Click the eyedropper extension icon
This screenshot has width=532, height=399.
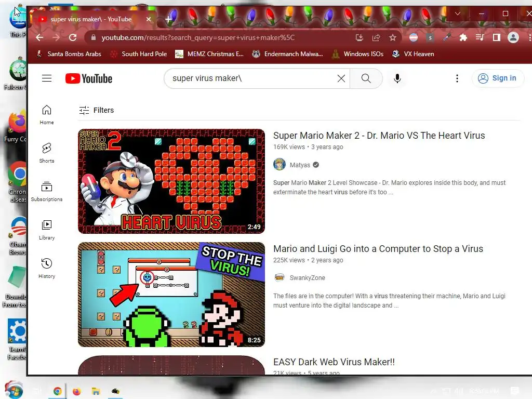coord(446,37)
